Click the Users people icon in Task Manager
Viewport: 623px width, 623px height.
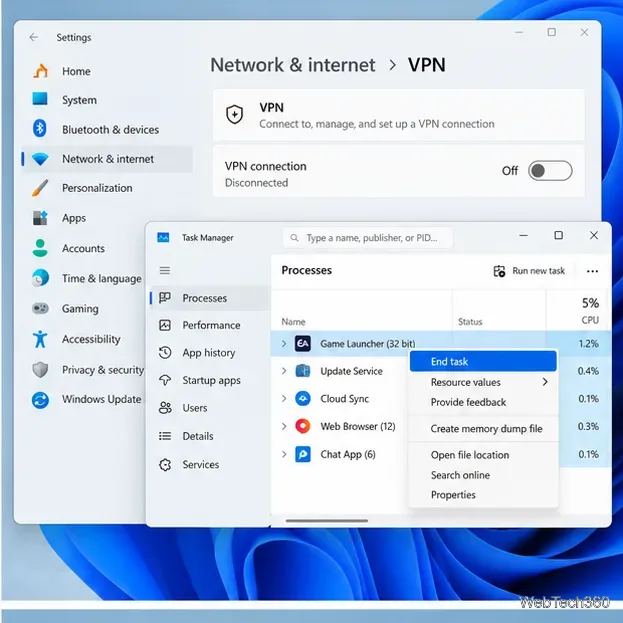click(x=165, y=408)
